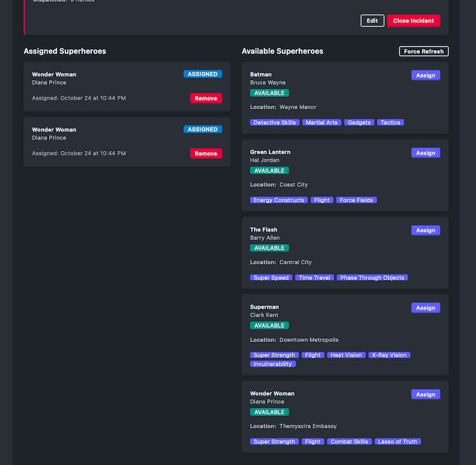Click the Time Travel tag on The Flash
Screen dimensions: 476x465
point(314,278)
